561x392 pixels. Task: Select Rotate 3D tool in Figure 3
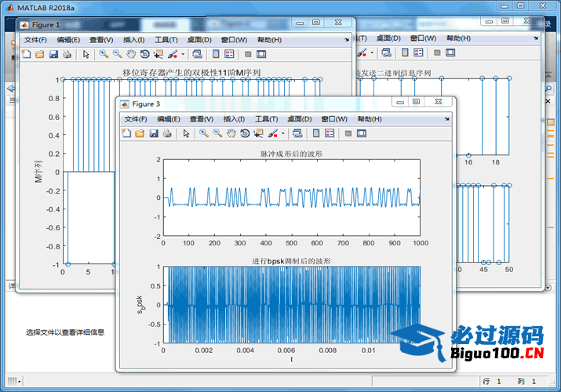(245, 133)
